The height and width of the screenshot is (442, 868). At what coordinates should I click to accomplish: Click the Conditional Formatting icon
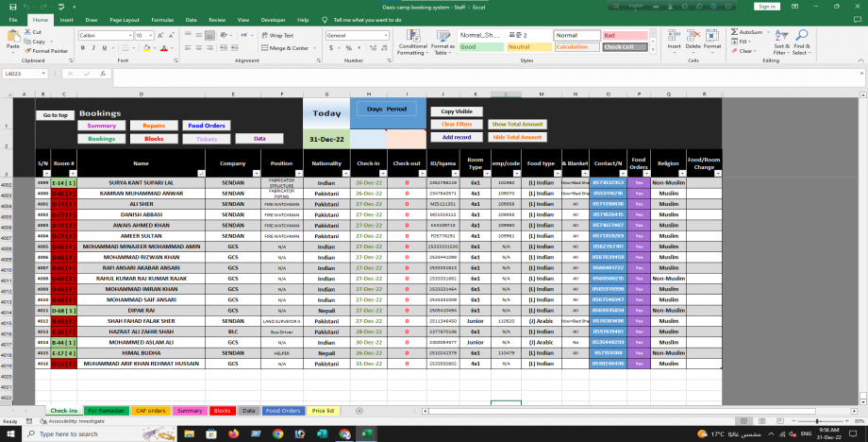click(x=412, y=42)
